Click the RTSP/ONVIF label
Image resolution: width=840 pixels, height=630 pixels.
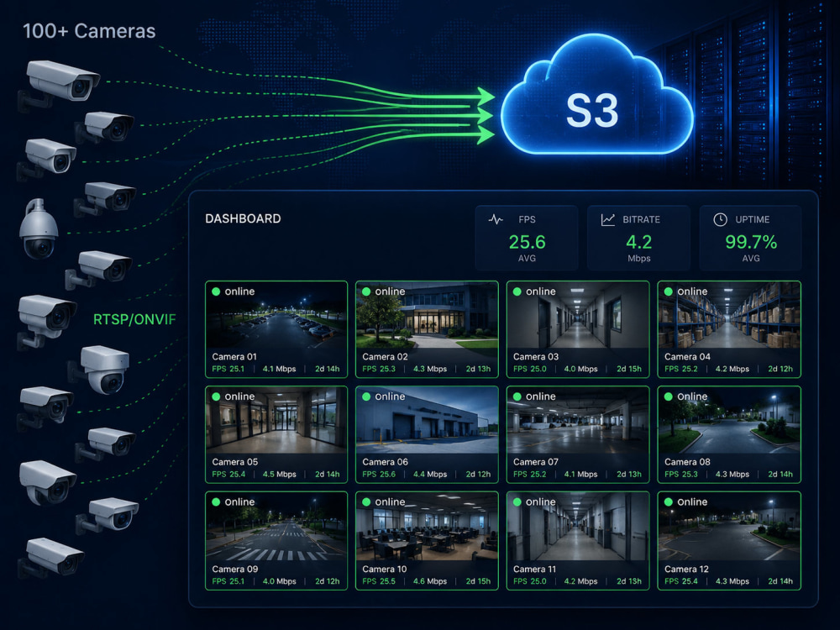[134, 320]
